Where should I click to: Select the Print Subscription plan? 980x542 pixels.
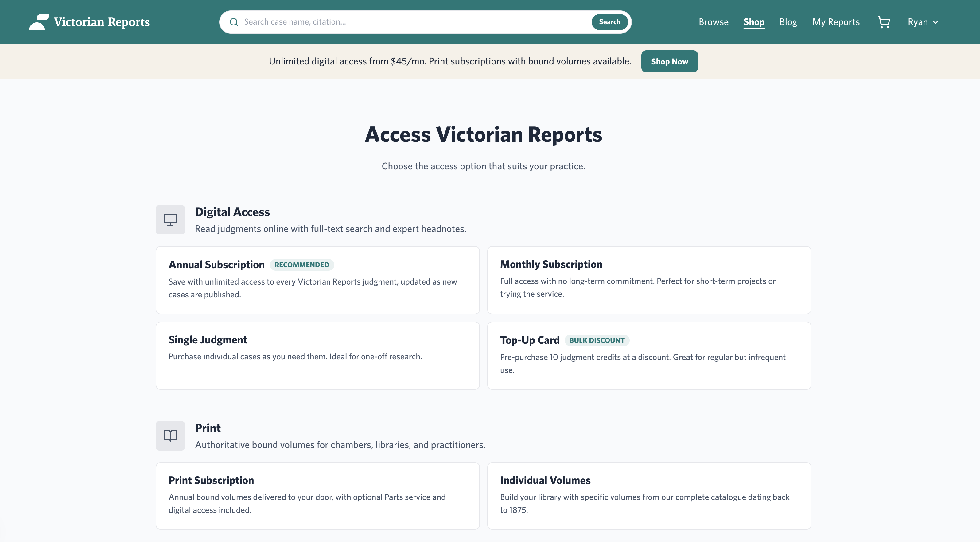click(x=317, y=495)
